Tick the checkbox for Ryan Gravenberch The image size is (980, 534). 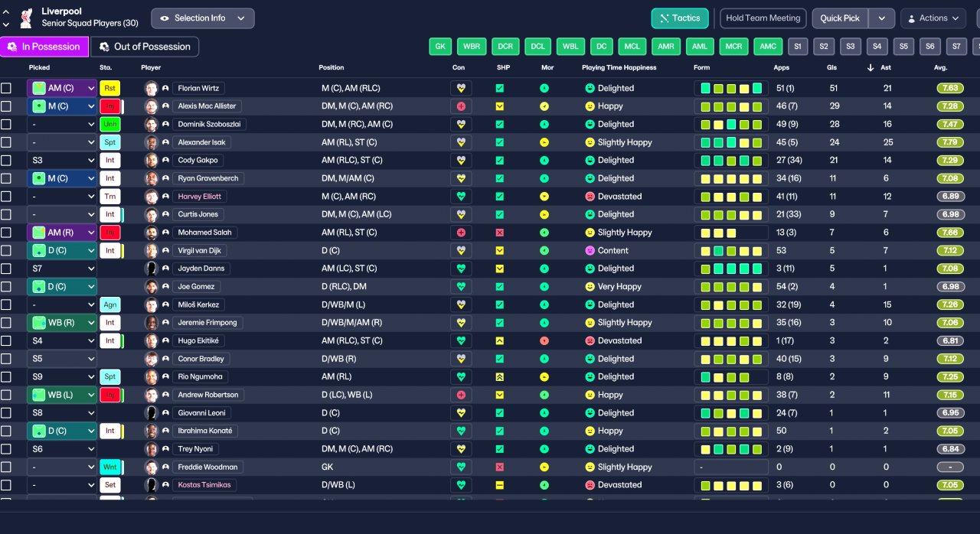pyautogui.click(x=6, y=178)
